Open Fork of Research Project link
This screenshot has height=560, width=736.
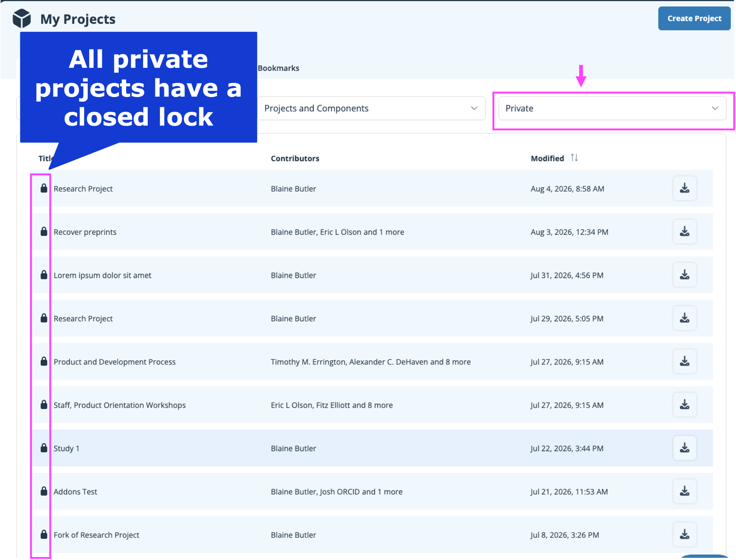[x=96, y=535]
